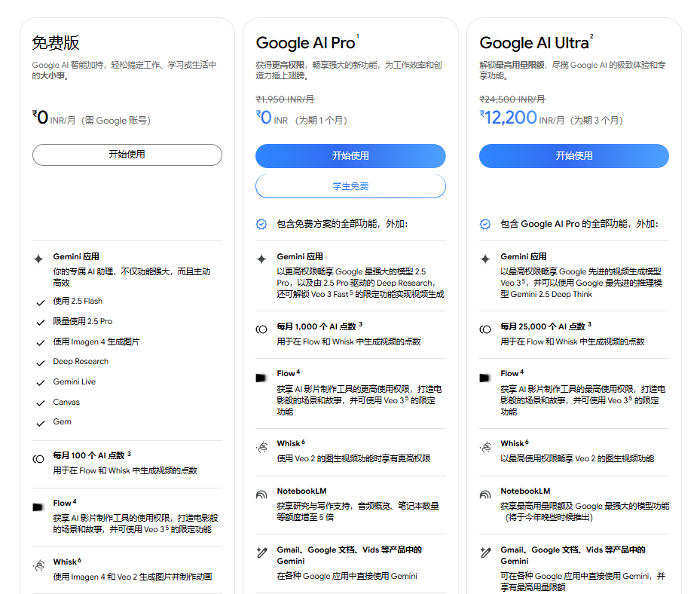
Task: Click the Flow icon in Pro plan
Action: point(261,376)
